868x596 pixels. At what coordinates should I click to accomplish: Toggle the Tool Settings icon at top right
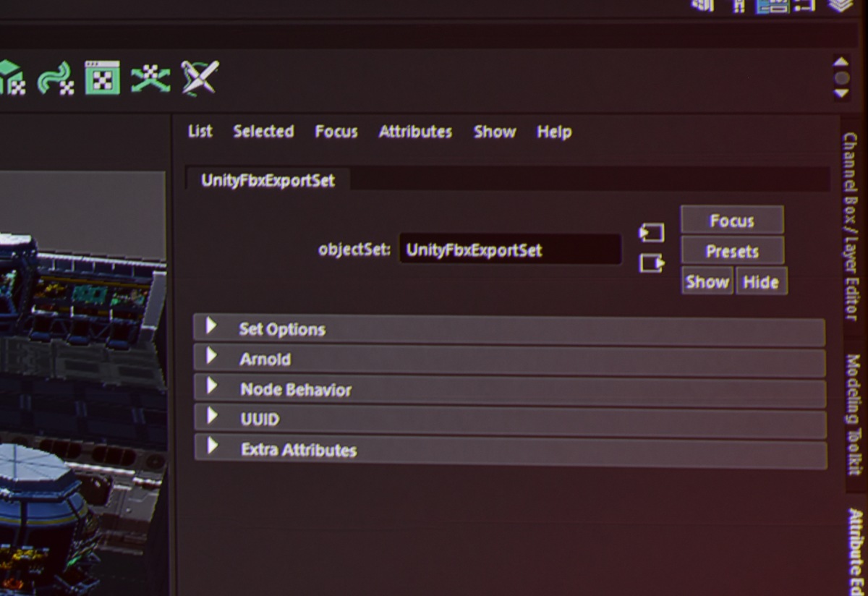tap(804, 5)
